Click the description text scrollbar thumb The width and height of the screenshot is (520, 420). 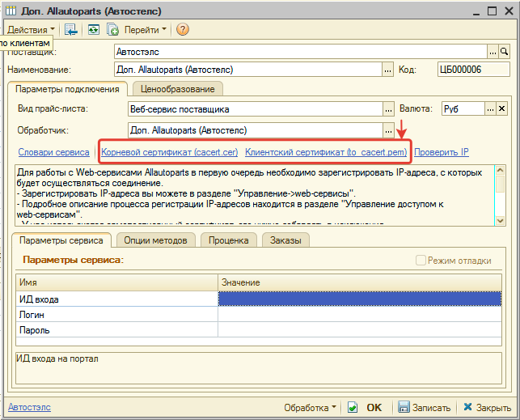click(500, 184)
